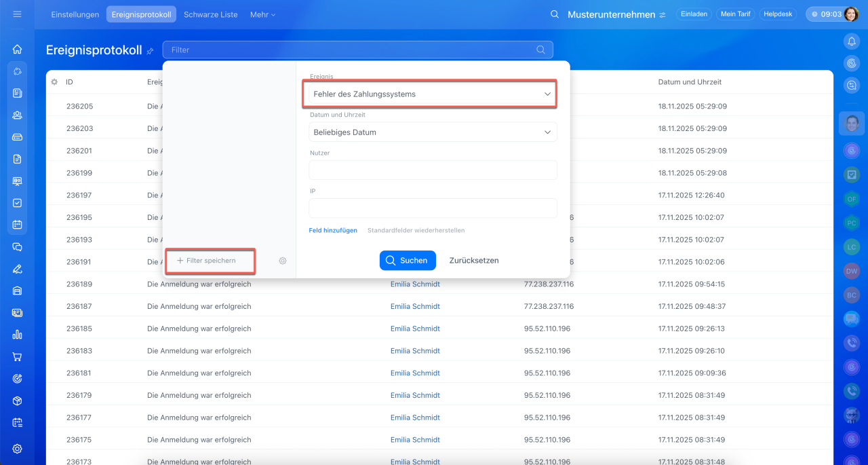Click the shopping cart icon in sidebar
The width and height of the screenshot is (868, 465).
[17, 356]
